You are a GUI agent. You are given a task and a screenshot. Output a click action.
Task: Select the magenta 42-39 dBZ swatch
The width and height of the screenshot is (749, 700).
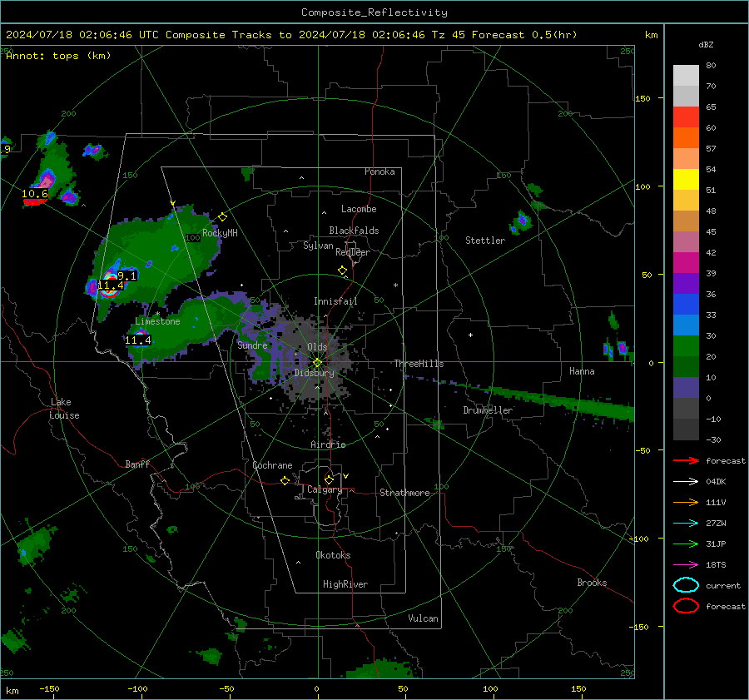coord(686,263)
